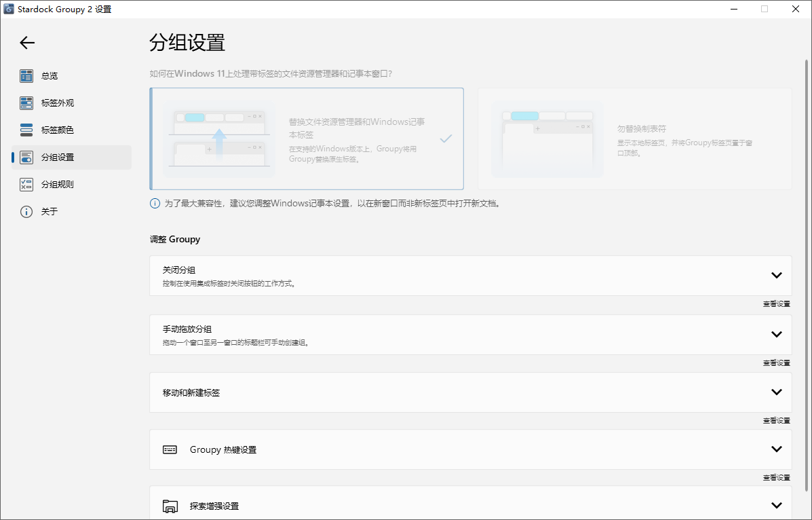The height and width of the screenshot is (520, 812).
Task: Click the vertical scrollbar on the right
Action: [x=807, y=275]
